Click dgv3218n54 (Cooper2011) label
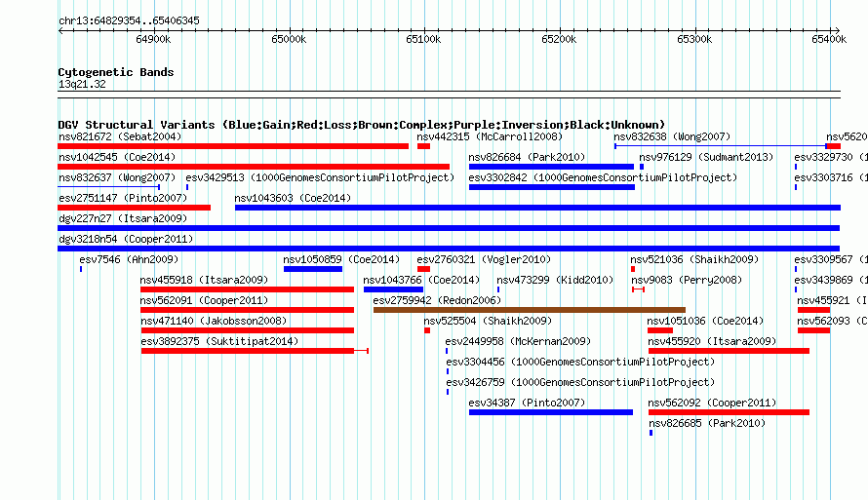The height and width of the screenshot is (500, 868). click(126, 239)
